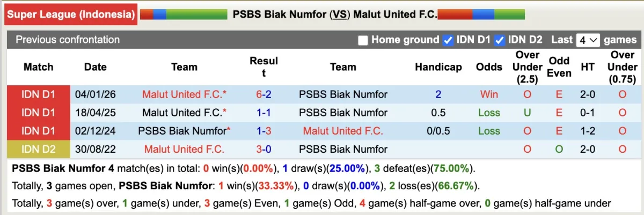644x215 pixels.
Task: Enable the Home ground checkbox
Action: 363,40
